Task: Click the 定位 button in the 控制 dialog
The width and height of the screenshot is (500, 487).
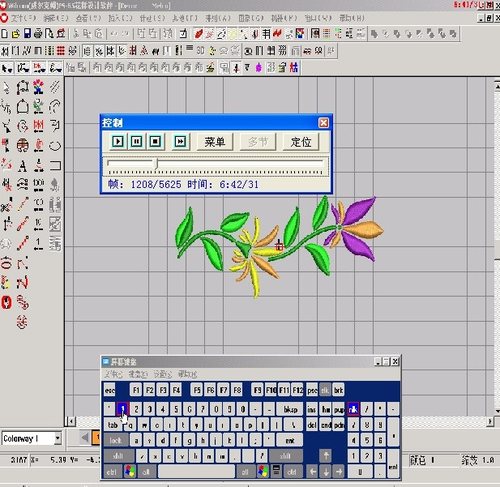Action: pos(301,142)
